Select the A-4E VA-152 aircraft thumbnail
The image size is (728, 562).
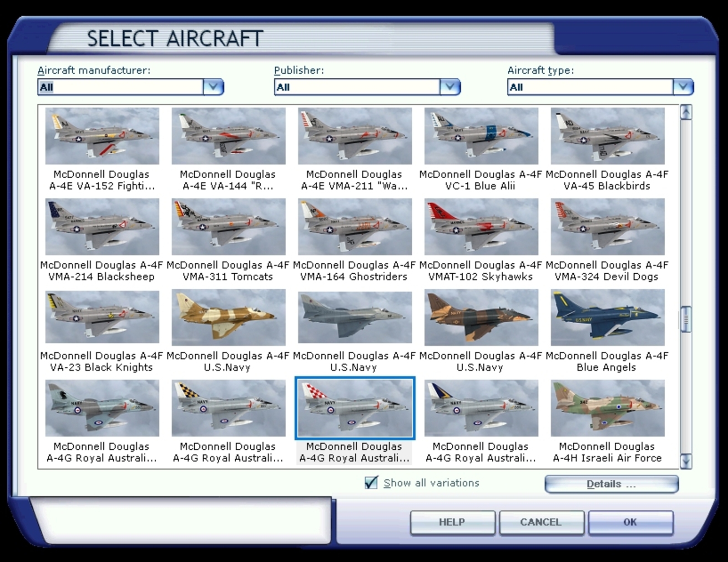point(102,136)
